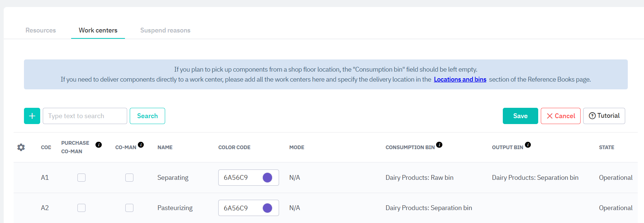Click info icon next to Purchase Co-Man header
Screen dimensions: 644x223
98,145
